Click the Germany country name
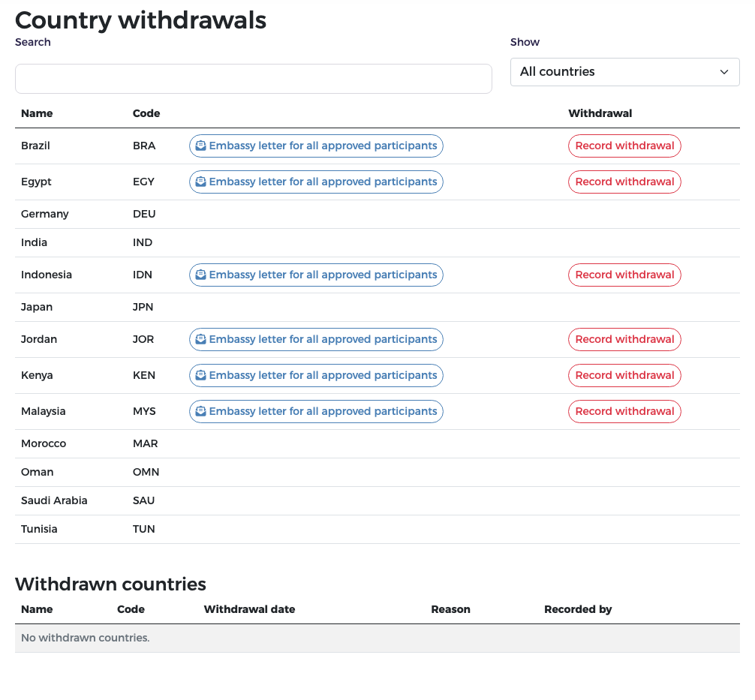This screenshot has width=755, height=700. (45, 215)
